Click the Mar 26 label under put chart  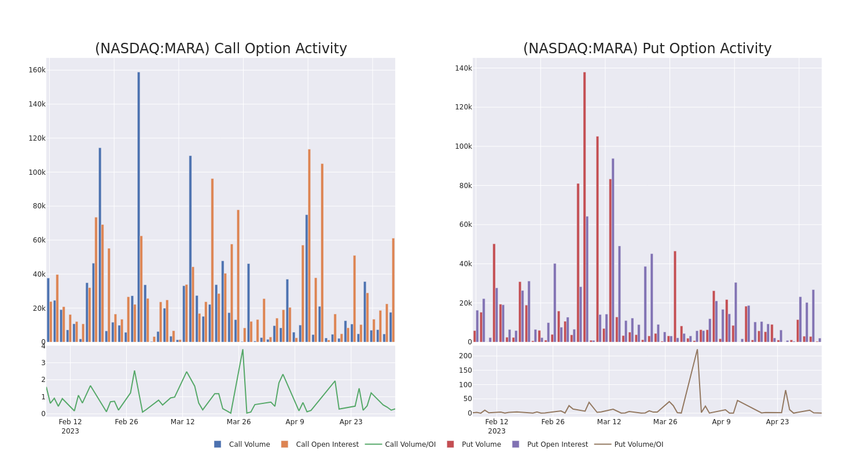tap(665, 422)
